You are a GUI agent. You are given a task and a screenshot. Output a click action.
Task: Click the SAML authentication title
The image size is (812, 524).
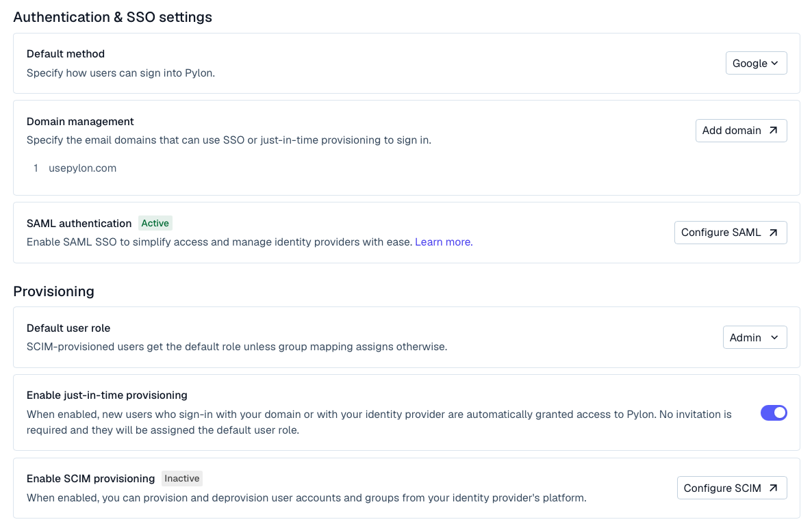point(79,224)
